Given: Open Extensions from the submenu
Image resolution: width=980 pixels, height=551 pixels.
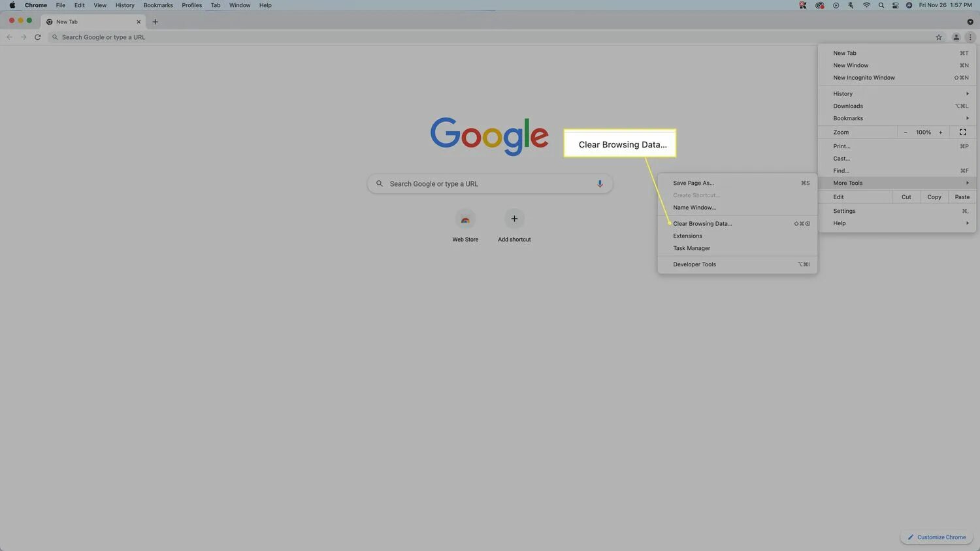Looking at the screenshot, I should pos(738,236).
